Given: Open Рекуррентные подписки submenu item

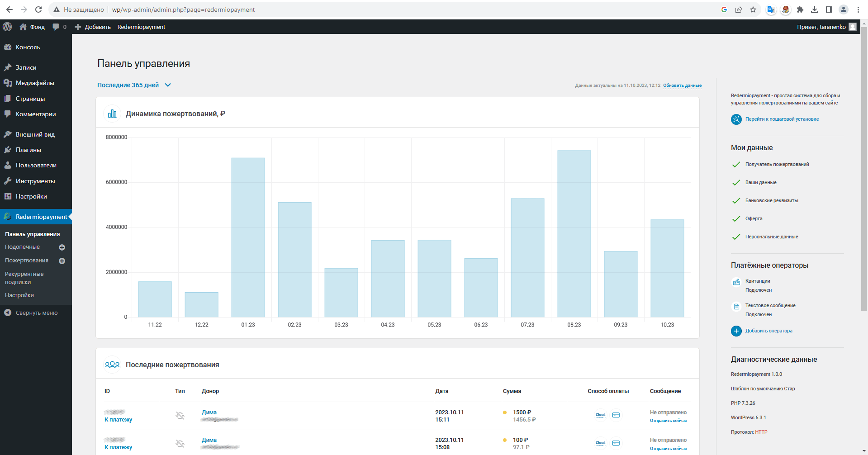Looking at the screenshot, I should click(24, 278).
